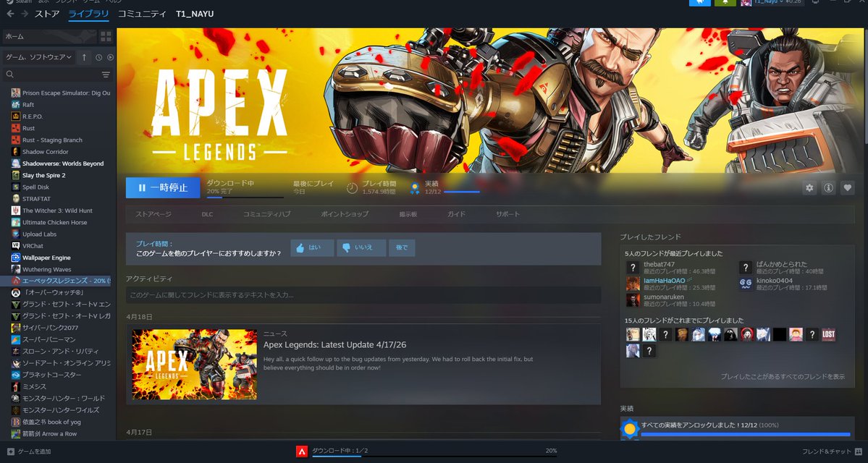Click the sort ascending arrow icon

point(84,57)
